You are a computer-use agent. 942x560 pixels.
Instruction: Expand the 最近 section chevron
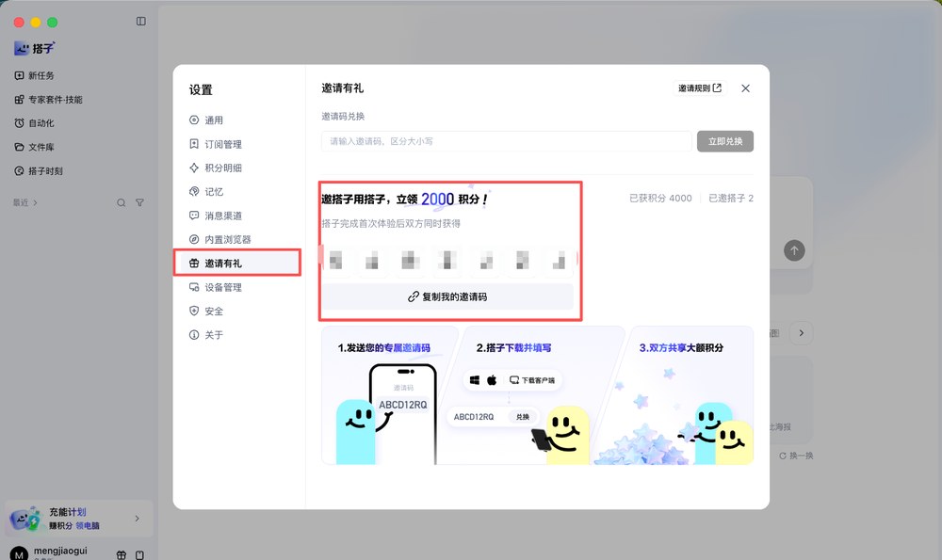[35, 203]
